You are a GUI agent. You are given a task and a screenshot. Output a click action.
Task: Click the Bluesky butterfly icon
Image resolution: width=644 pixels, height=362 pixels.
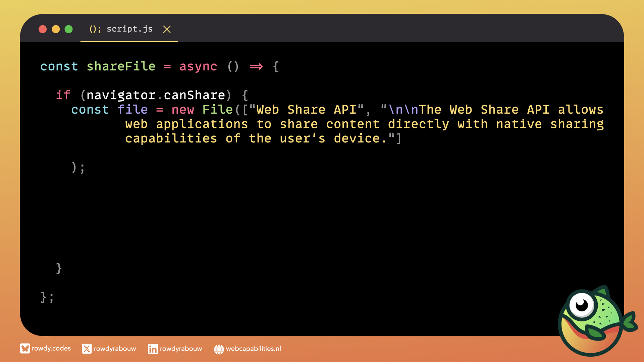[x=25, y=349]
